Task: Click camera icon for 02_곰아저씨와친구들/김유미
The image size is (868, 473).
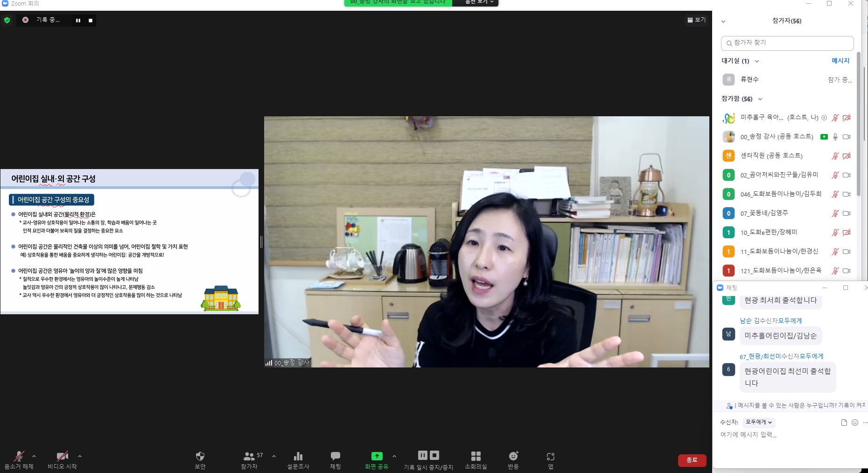Action: [847, 175]
